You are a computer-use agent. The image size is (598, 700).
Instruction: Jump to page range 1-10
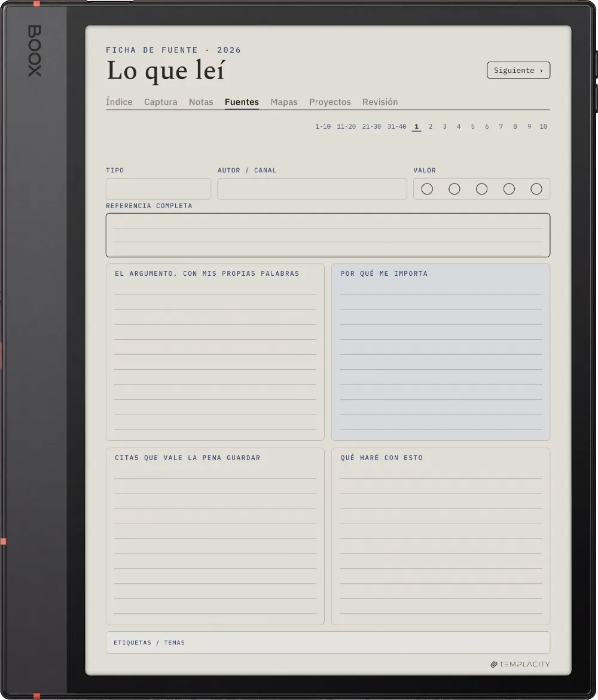tap(323, 127)
